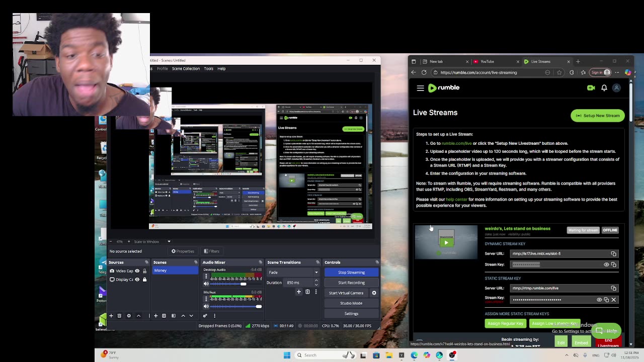Copy the static Stream Key on Rumble

pyautogui.click(x=606, y=300)
